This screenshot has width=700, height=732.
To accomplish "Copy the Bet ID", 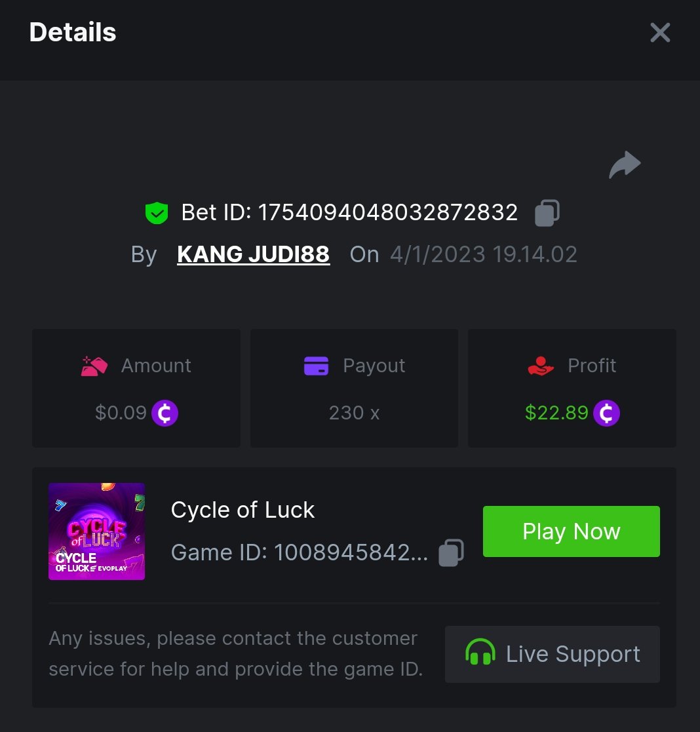I will click(547, 213).
